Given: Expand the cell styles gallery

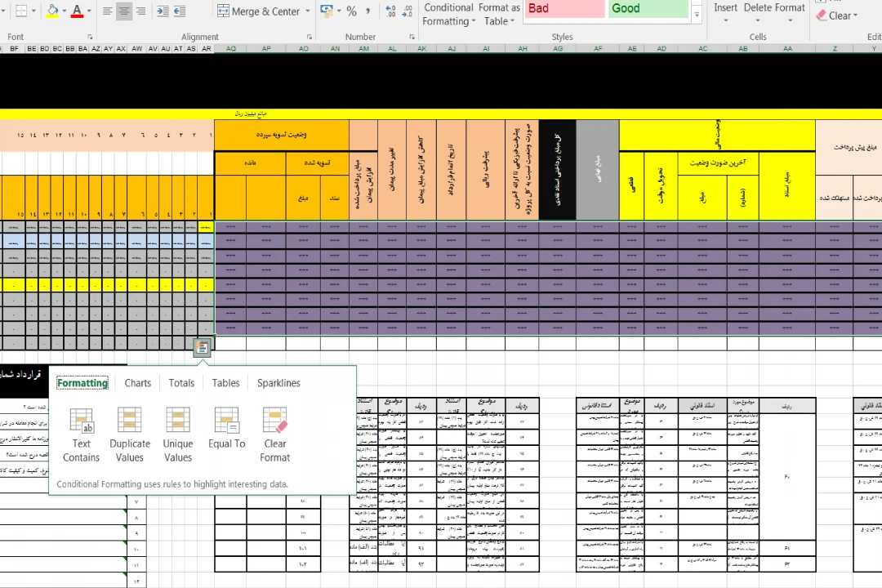Looking at the screenshot, I should coord(697,16).
